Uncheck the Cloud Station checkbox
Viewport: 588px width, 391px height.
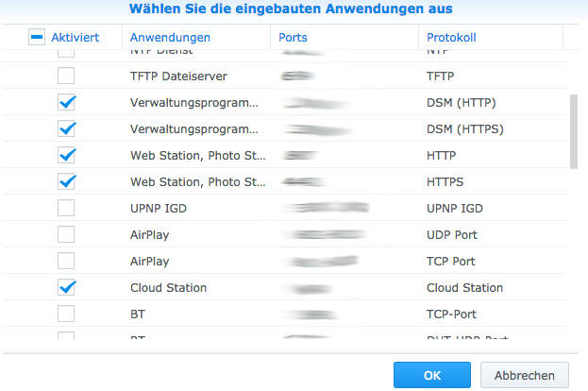tap(66, 287)
